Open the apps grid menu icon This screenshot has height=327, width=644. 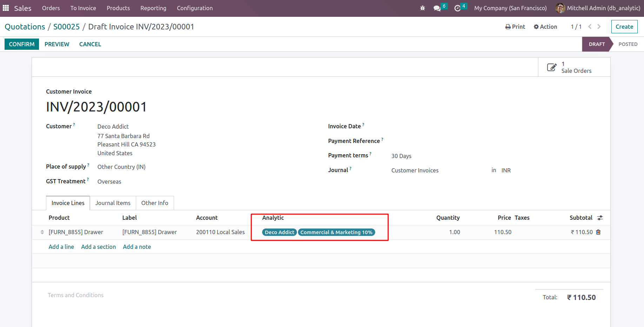pos(6,8)
